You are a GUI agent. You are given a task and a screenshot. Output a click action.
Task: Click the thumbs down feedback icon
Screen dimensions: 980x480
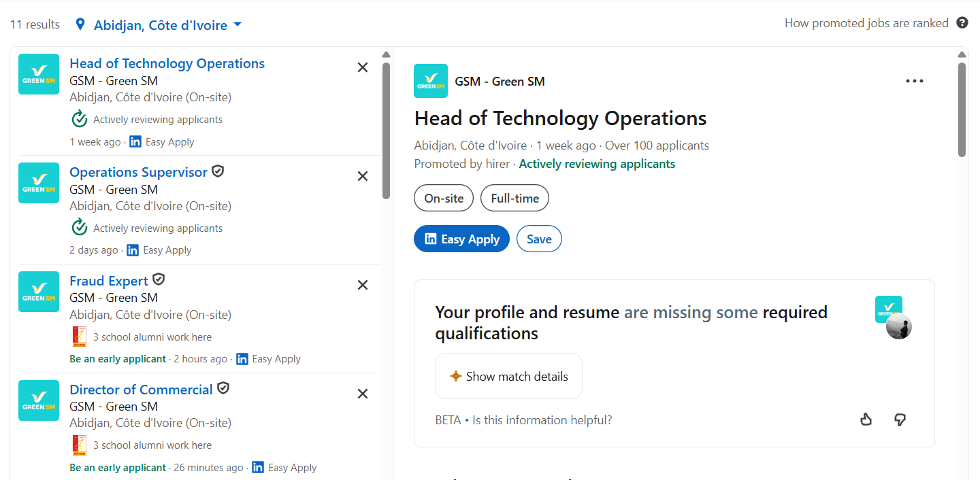(900, 419)
